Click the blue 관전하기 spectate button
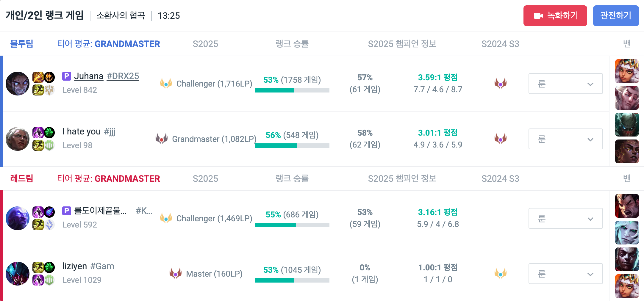The image size is (644, 301). [x=616, y=16]
